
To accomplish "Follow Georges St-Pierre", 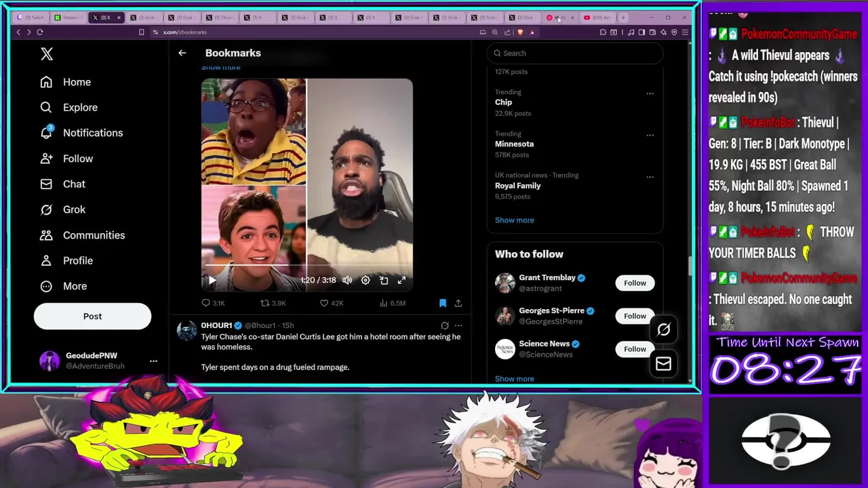I will tap(635, 316).
